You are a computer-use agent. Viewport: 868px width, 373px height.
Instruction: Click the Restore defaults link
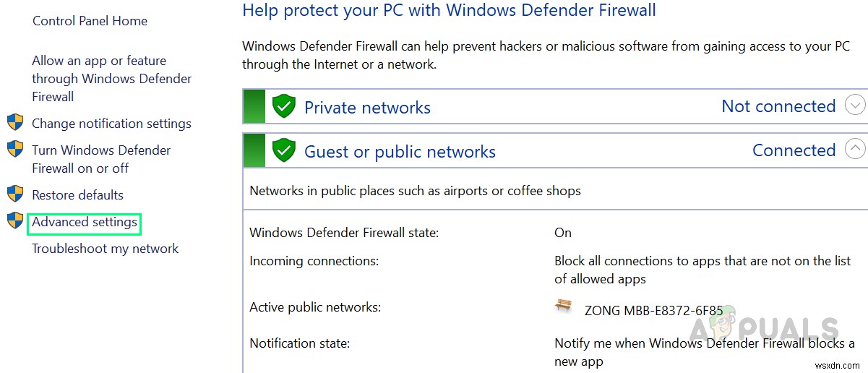pos(77,194)
